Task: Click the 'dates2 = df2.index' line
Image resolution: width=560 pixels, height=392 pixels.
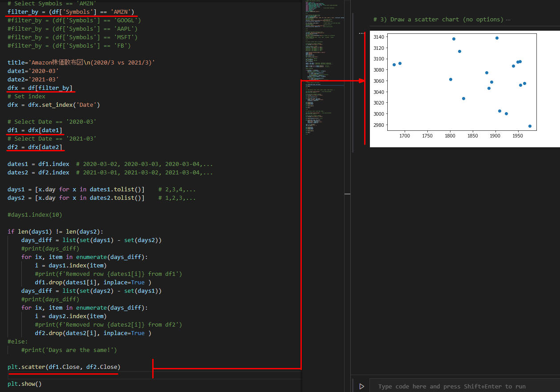Action: coord(110,172)
